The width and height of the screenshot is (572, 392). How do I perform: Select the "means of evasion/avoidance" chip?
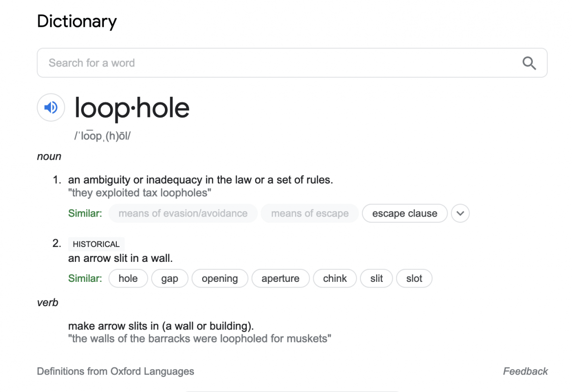point(183,213)
